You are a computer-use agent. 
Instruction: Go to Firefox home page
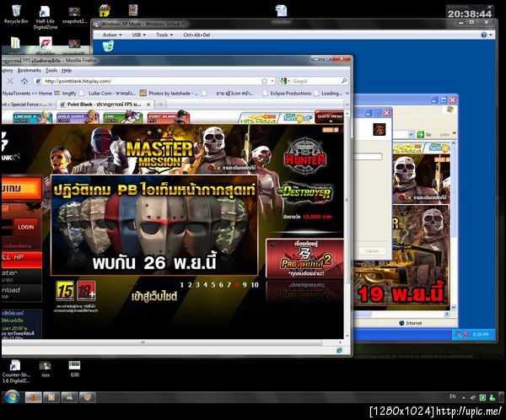[x=24, y=81]
